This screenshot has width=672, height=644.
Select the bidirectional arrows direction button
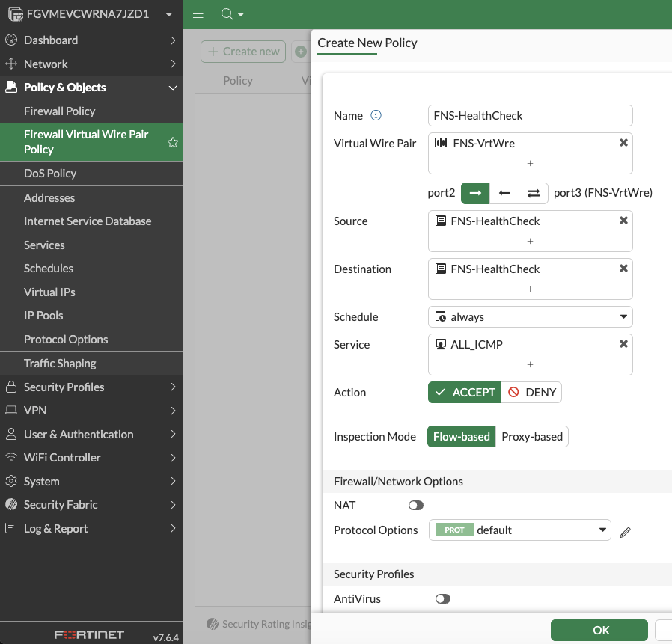pos(533,193)
